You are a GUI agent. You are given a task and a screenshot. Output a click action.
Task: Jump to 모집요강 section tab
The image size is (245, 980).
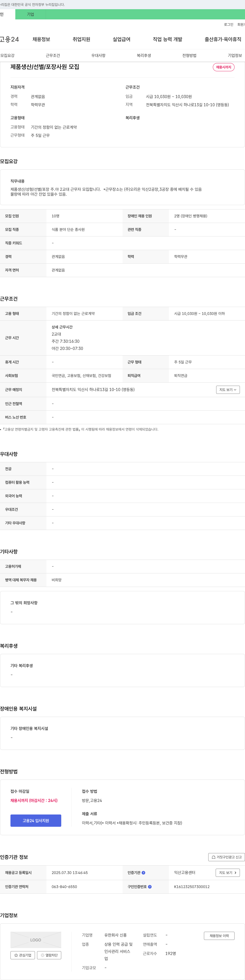[x=7, y=55]
